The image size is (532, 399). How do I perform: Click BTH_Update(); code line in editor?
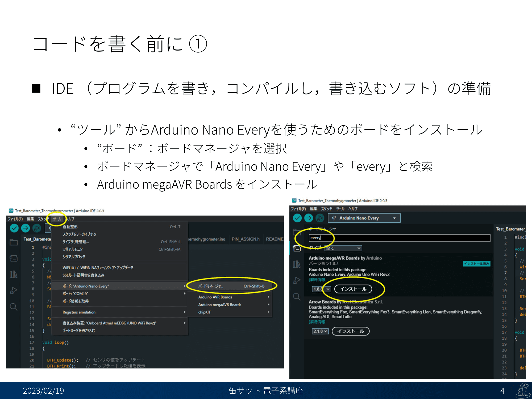point(63,360)
